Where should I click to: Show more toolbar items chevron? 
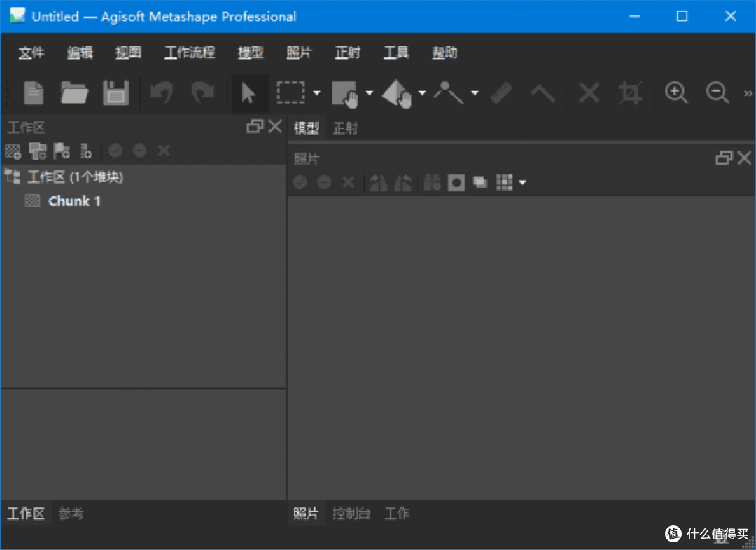[x=748, y=93]
